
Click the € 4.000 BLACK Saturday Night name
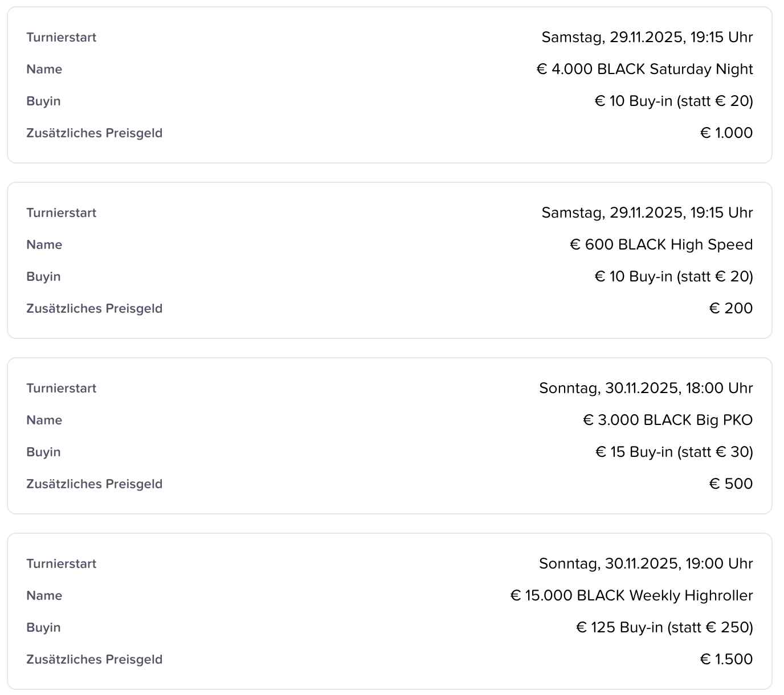point(644,69)
